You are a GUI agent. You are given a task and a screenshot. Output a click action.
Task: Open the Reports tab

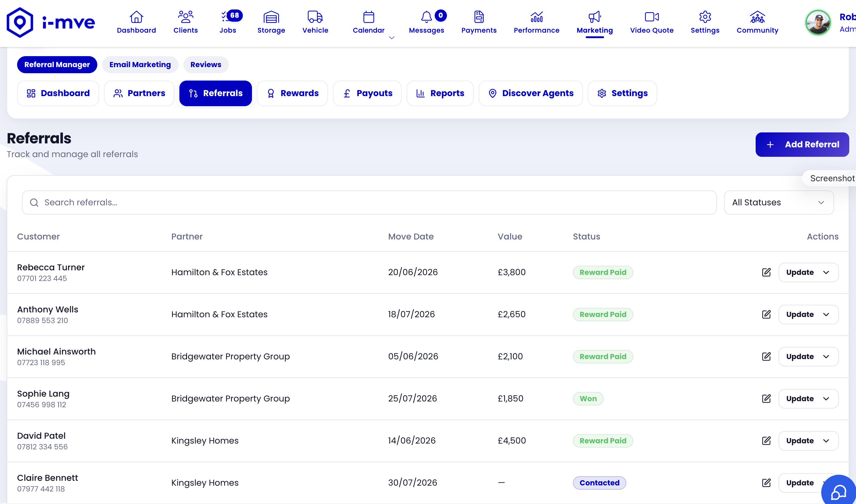pos(440,93)
